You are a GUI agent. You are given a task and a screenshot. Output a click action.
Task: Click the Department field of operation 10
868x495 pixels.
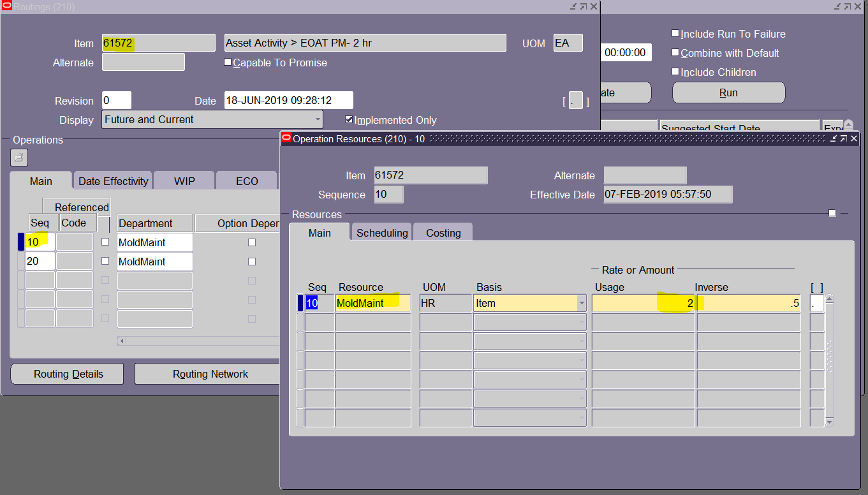click(155, 242)
